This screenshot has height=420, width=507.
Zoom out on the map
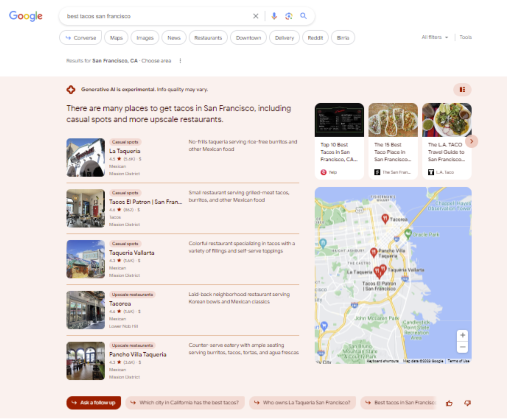(x=462, y=347)
